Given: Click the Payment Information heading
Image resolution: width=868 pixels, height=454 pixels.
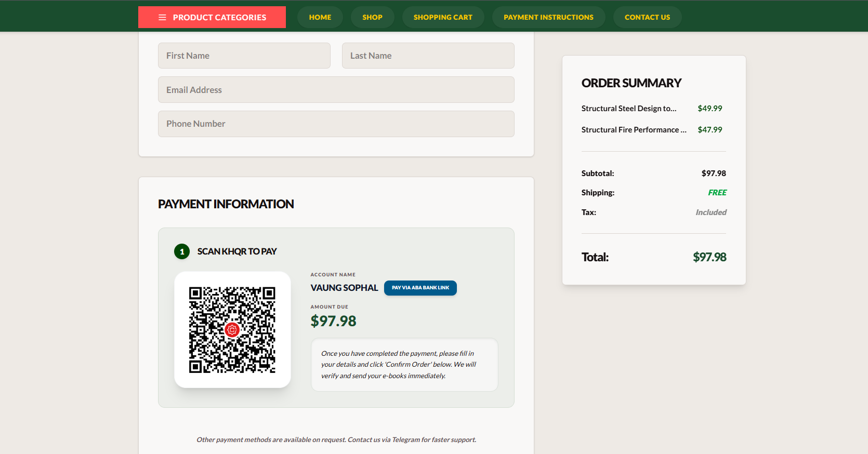Looking at the screenshot, I should (226, 204).
